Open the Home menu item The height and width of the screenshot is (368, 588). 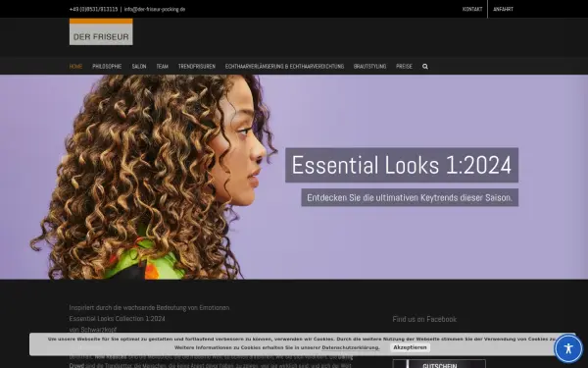[x=75, y=67]
